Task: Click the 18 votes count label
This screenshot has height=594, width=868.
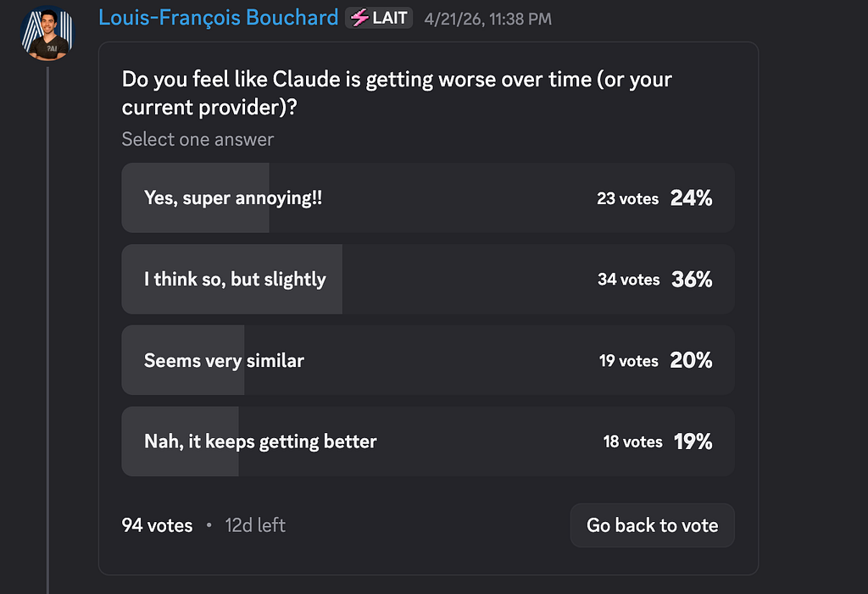Action: click(x=632, y=441)
